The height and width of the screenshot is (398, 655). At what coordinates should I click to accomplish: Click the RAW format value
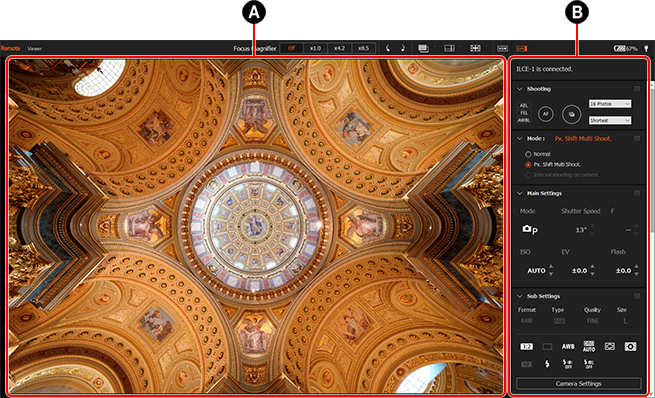pyautogui.click(x=526, y=321)
